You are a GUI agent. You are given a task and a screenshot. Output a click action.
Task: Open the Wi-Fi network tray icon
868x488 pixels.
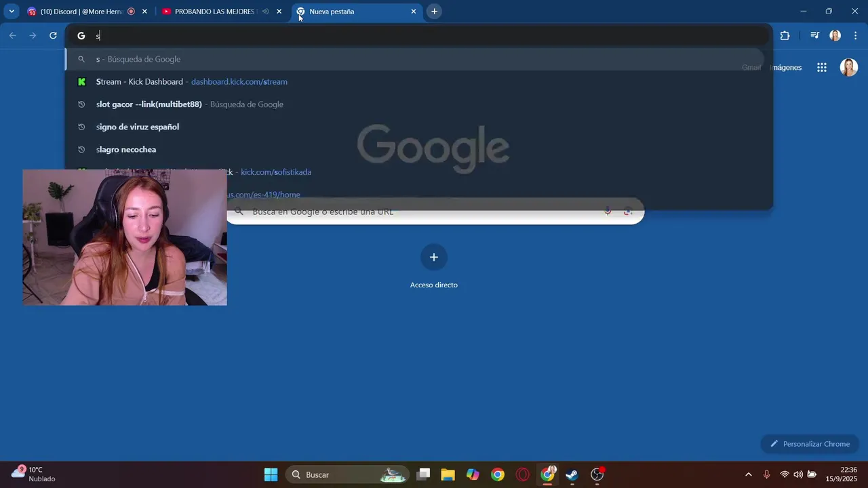785,474
